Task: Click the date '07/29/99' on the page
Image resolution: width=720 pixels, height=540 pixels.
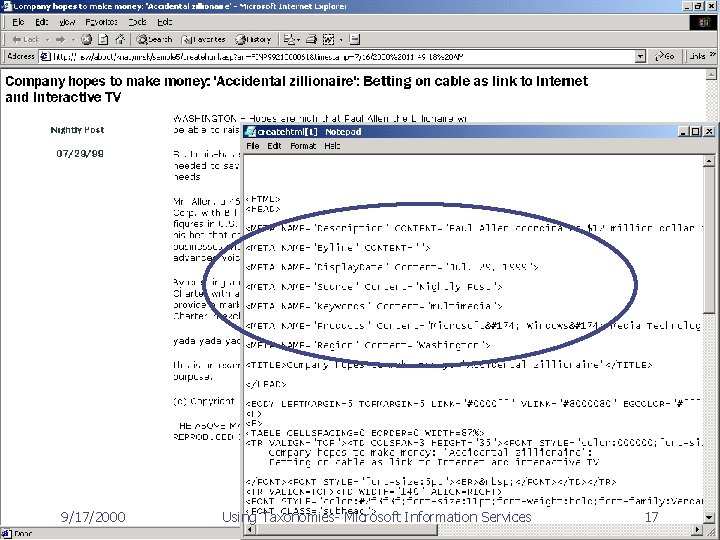Action: pyautogui.click(x=80, y=153)
